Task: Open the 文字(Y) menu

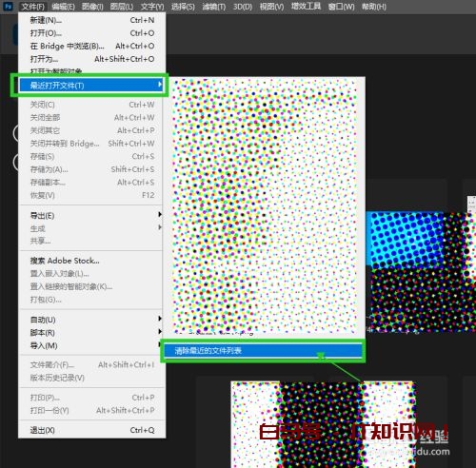Action: (x=152, y=7)
